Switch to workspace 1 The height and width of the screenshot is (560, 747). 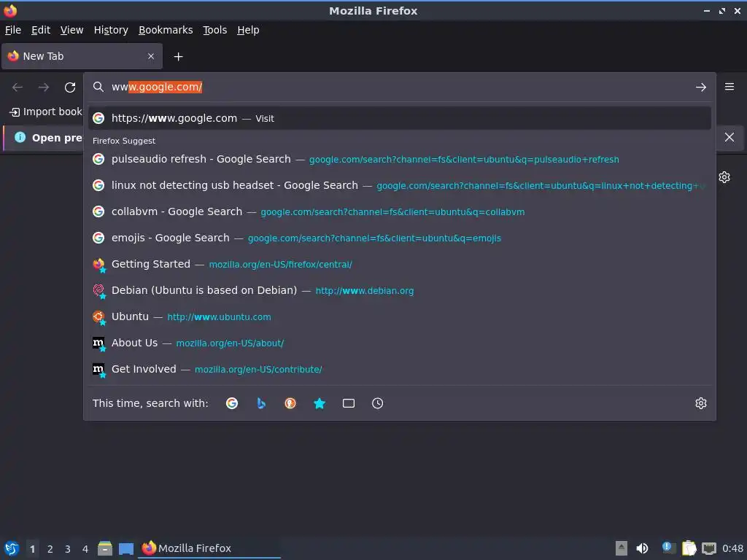pyautogui.click(x=32, y=549)
